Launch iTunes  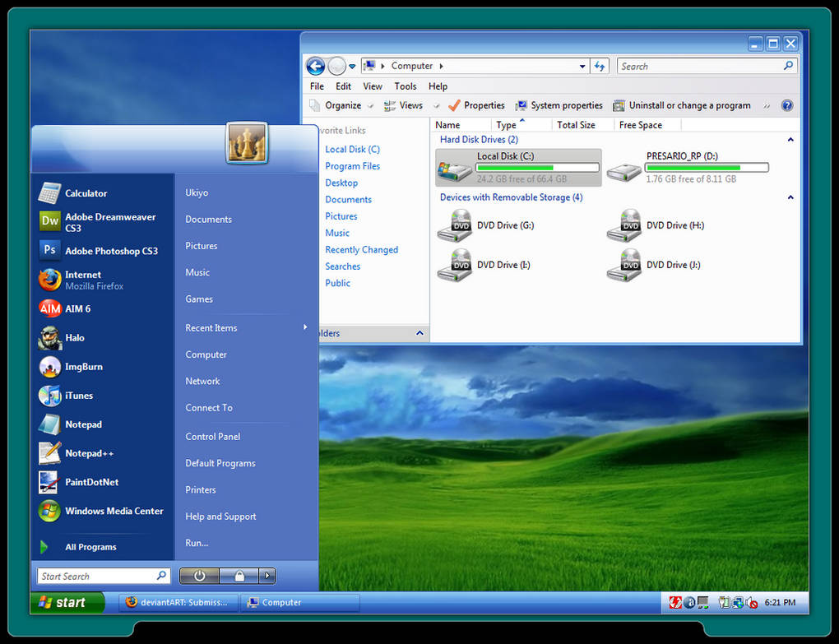tap(102, 396)
